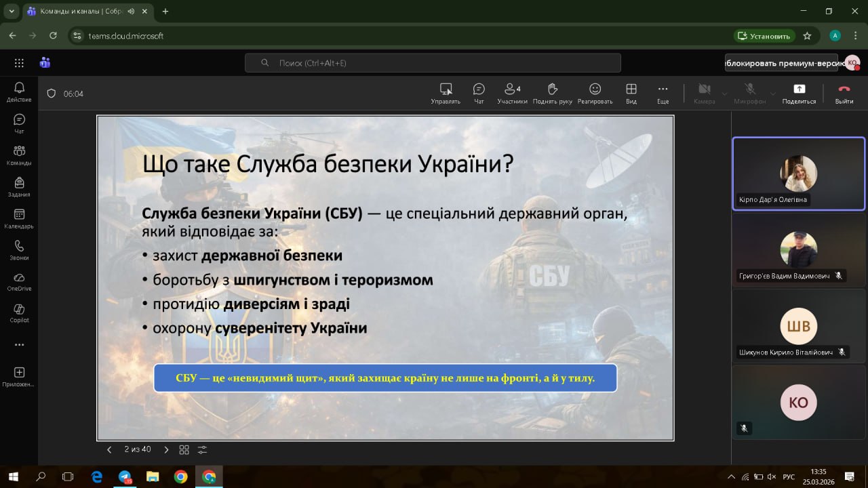Open the More actions menu

pos(663,93)
